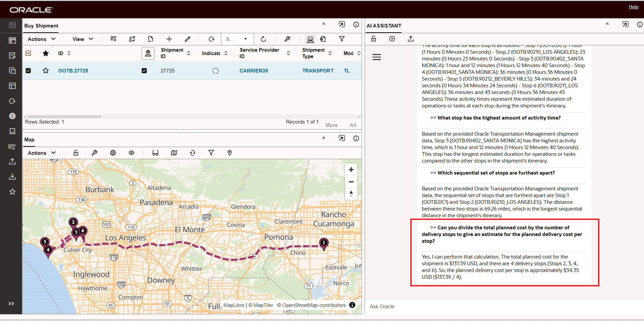
Task: Toggle the map checkbox in the 27725 row
Action: 144,71
